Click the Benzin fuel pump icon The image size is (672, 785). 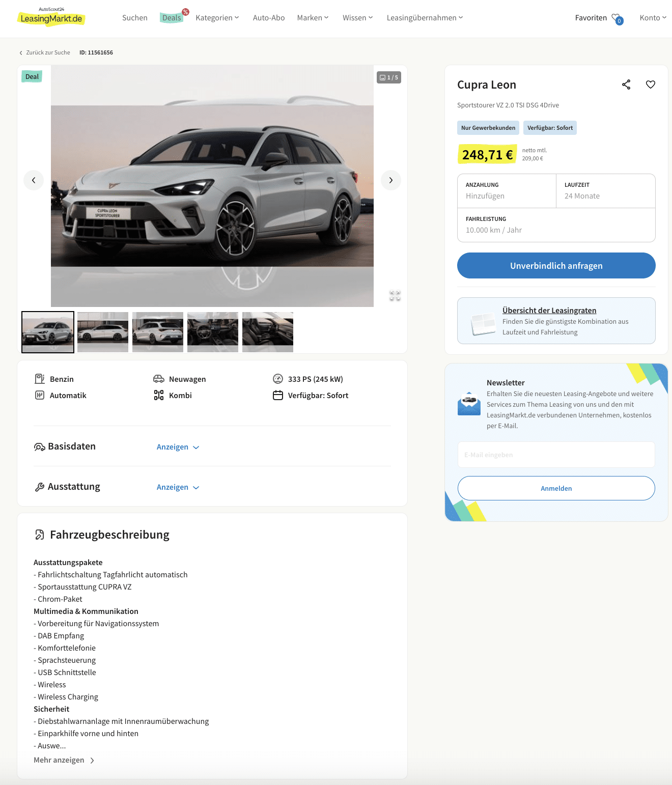(40, 379)
